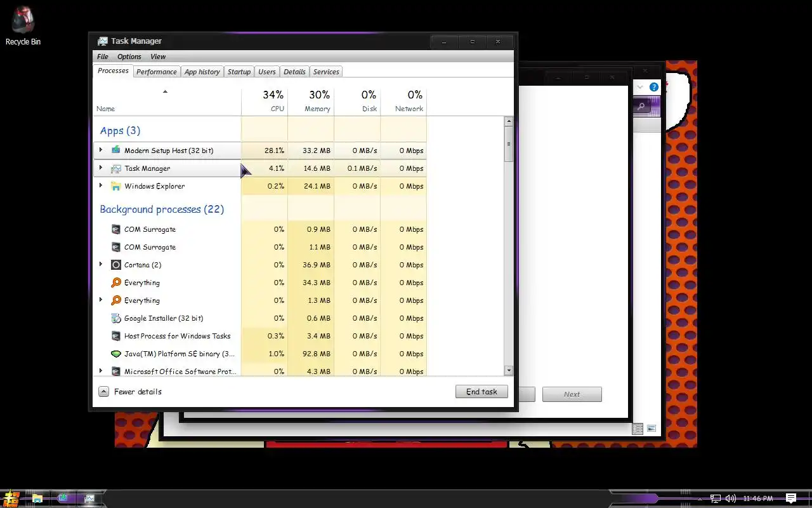The image size is (812, 508).
Task: Click the search magnifier in background window
Action: tap(641, 107)
